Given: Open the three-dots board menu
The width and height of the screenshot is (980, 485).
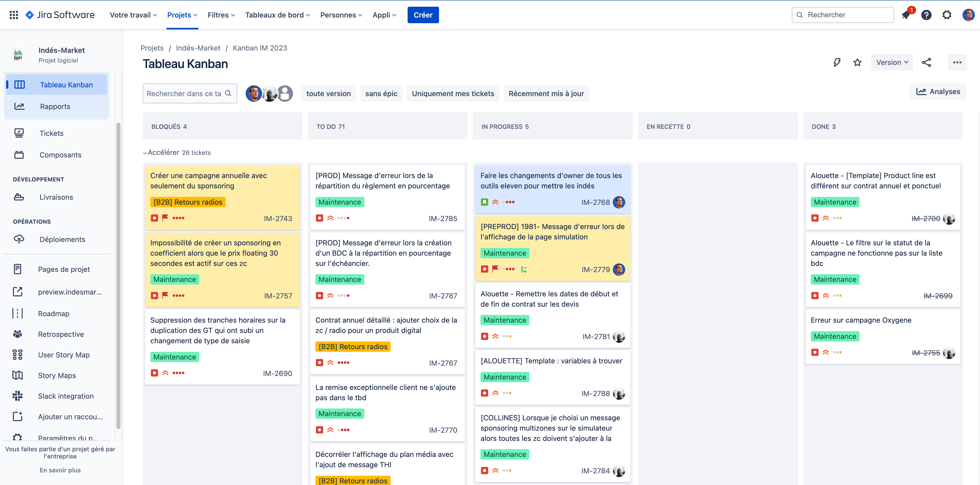Looking at the screenshot, I should (957, 62).
